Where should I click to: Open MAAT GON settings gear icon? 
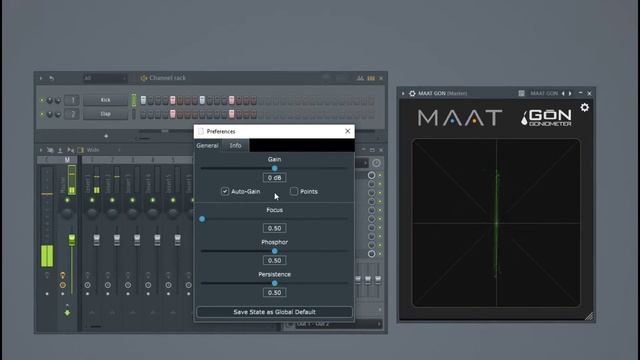(584, 107)
